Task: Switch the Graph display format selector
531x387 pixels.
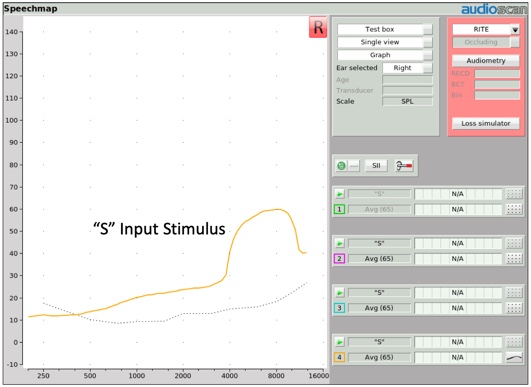Action: (x=385, y=55)
